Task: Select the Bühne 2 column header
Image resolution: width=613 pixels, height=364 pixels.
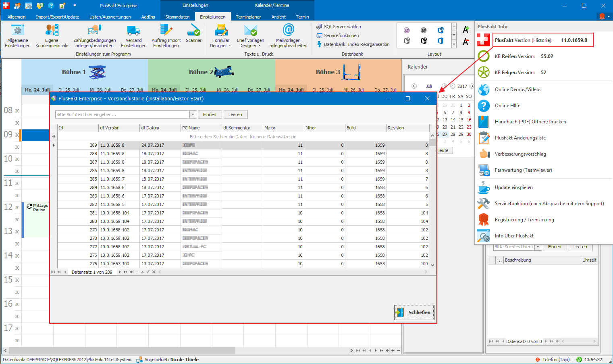Action: (212, 72)
